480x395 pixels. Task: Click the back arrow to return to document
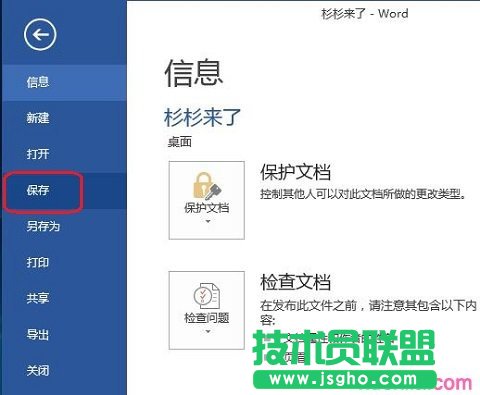tap(40, 35)
